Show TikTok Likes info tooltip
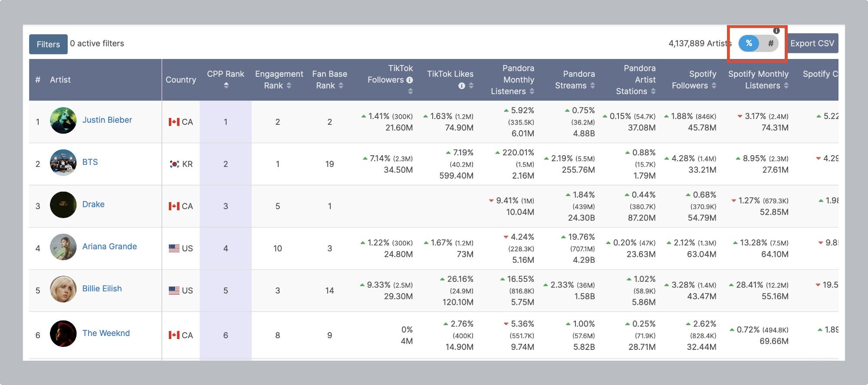The height and width of the screenshot is (385, 868). [462, 86]
